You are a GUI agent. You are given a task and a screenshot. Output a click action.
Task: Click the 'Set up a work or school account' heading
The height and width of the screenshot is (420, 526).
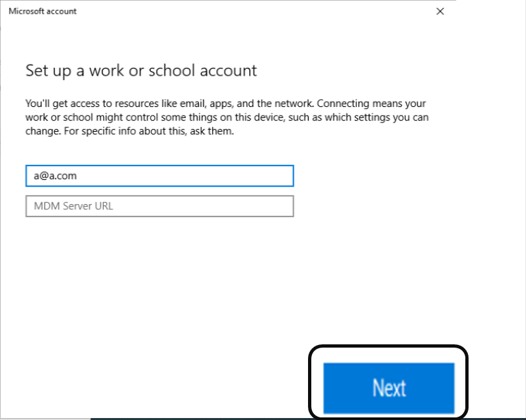point(141,70)
